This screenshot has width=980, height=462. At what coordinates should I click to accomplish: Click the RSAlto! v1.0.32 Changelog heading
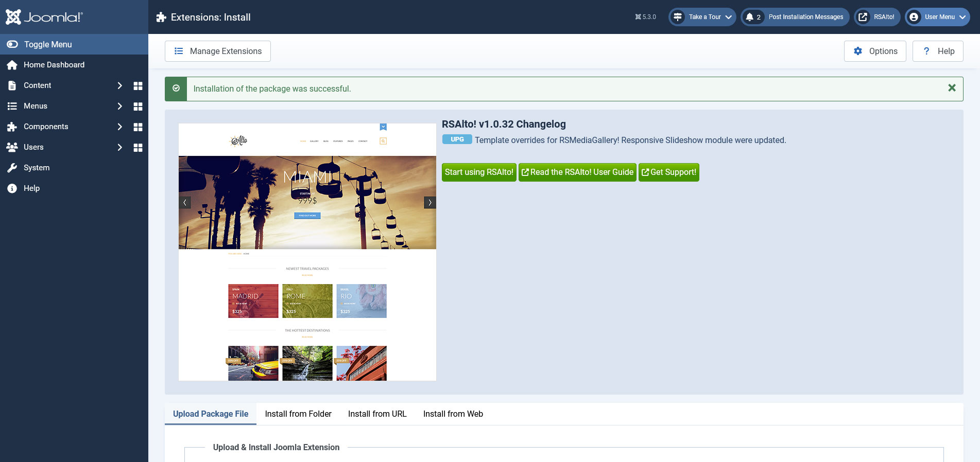click(x=504, y=124)
